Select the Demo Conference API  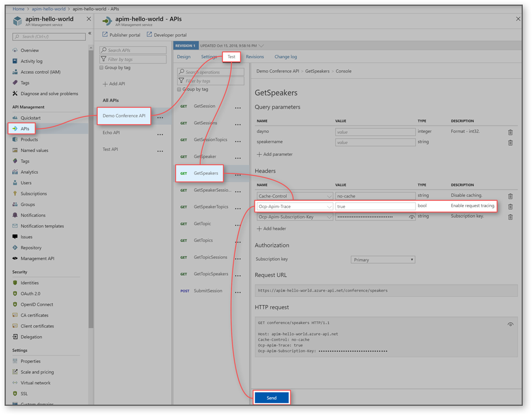[x=124, y=116]
